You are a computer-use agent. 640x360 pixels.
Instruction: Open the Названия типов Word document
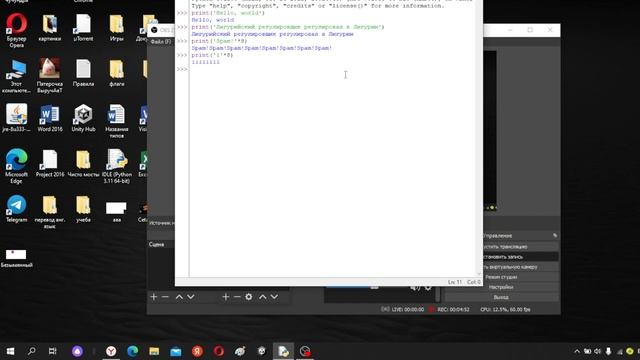pyautogui.click(x=116, y=121)
